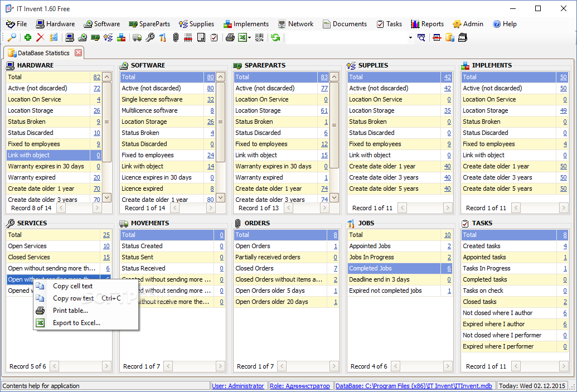Open dropdown arrow next to Excel icon
577x392 pixels.
[250, 37]
